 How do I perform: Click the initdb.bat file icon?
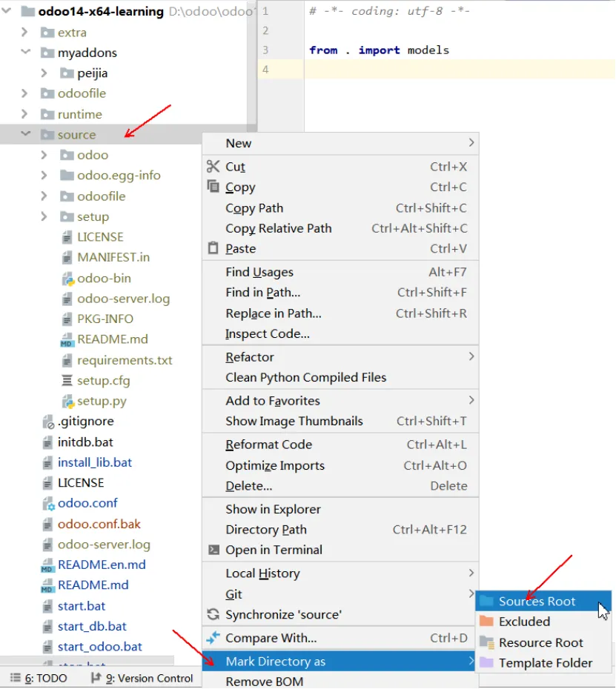click(x=47, y=442)
